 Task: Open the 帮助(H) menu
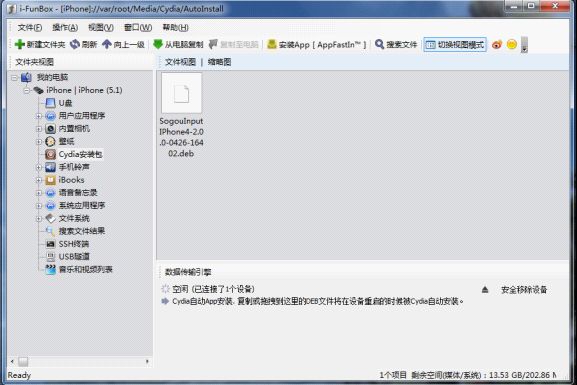tap(176, 28)
